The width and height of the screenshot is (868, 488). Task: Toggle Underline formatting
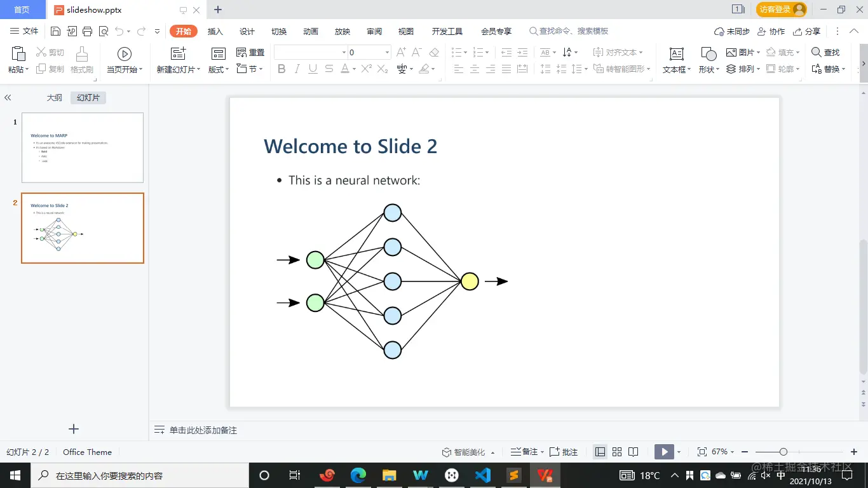(x=313, y=69)
